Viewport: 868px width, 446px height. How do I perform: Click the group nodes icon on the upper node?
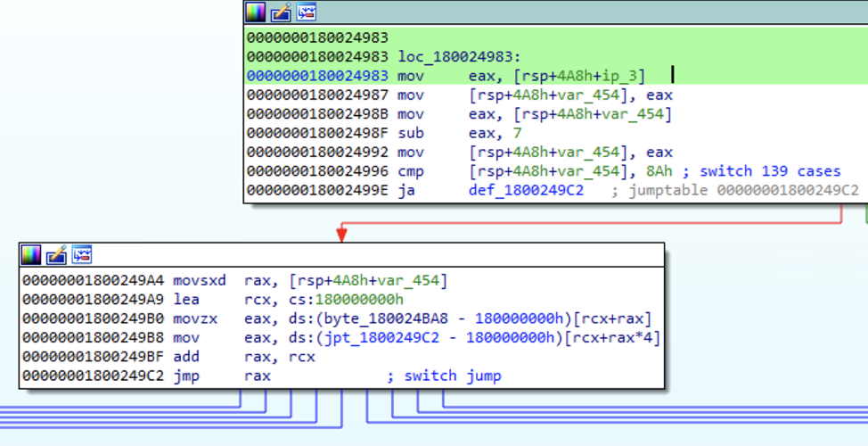(x=307, y=12)
